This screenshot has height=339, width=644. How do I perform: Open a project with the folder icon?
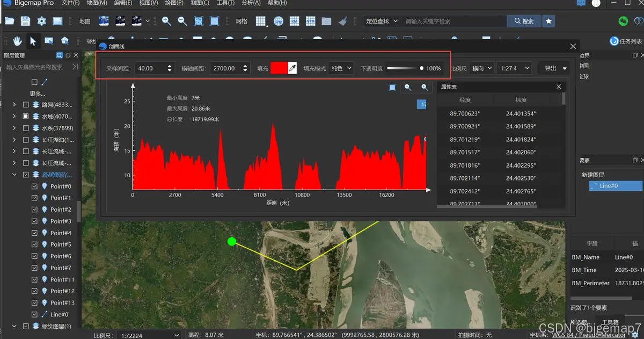click(9, 21)
